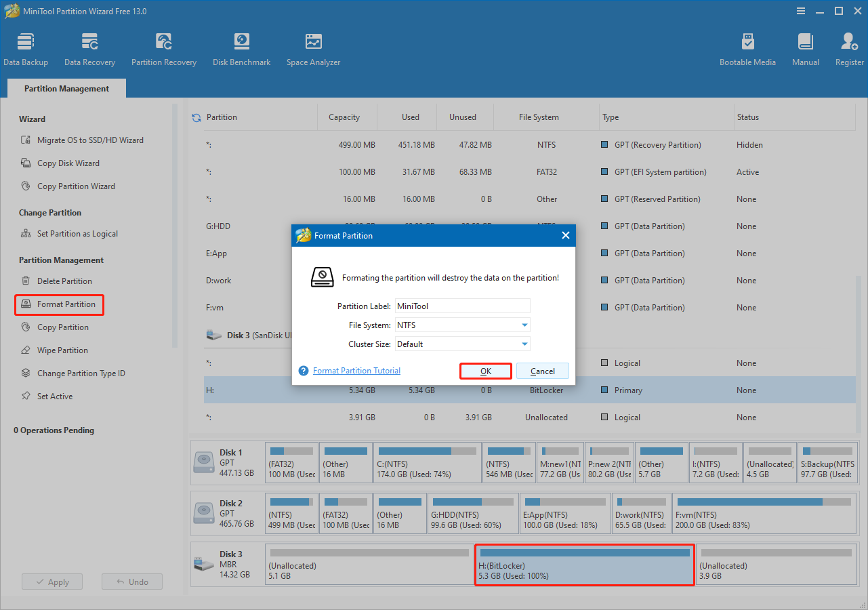This screenshot has height=610, width=868.
Task: Open Space Analyzer
Action: point(312,47)
